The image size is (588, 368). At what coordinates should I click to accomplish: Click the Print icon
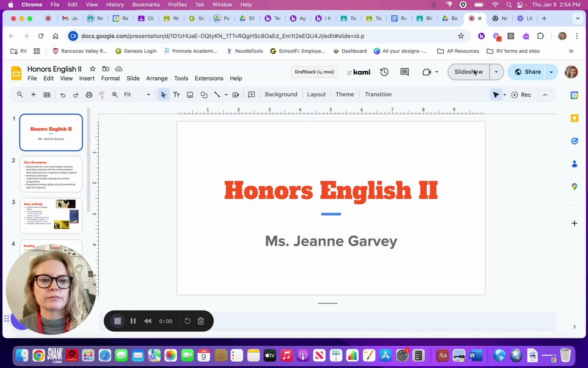(89, 95)
